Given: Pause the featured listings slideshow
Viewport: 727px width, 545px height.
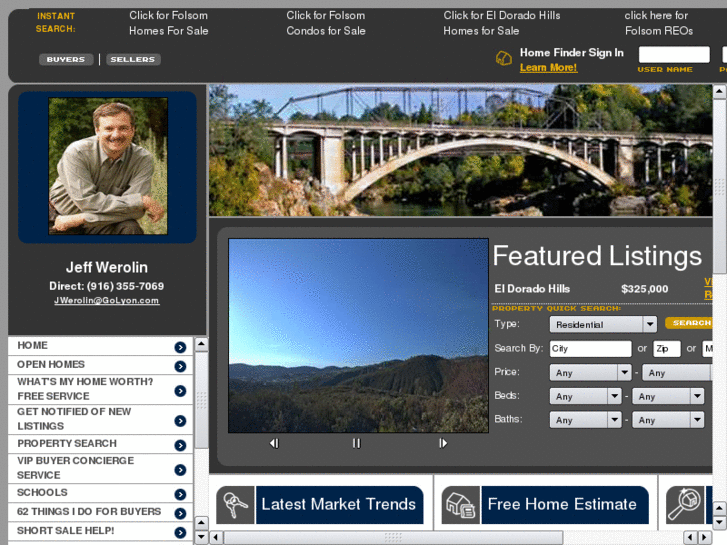Looking at the screenshot, I should point(357,443).
